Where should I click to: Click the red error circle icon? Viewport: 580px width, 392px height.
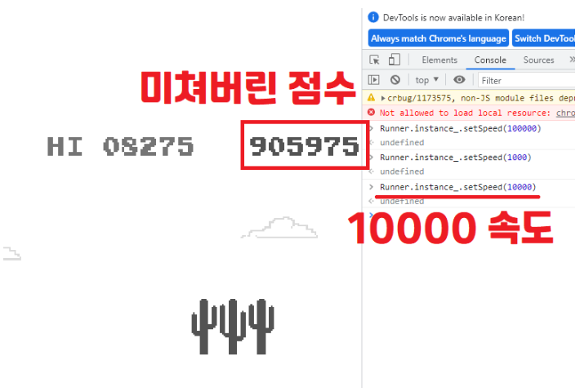click(x=372, y=113)
